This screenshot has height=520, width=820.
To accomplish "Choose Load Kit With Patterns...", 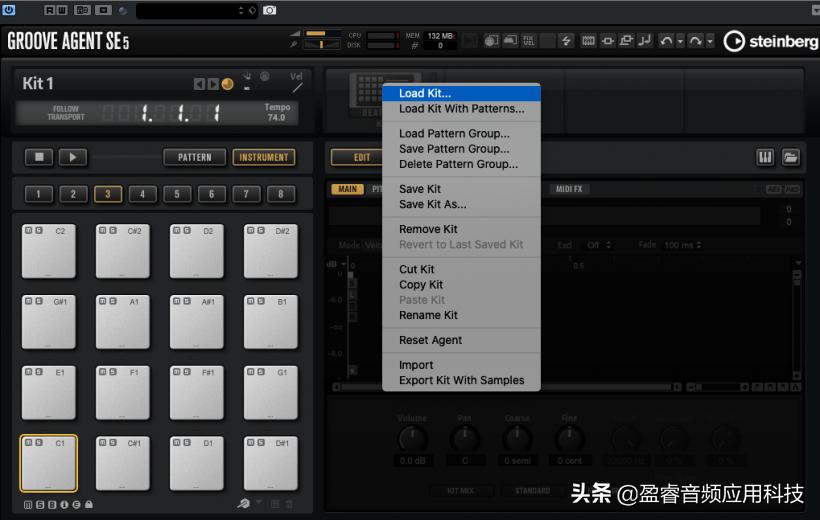I will [x=461, y=109].
